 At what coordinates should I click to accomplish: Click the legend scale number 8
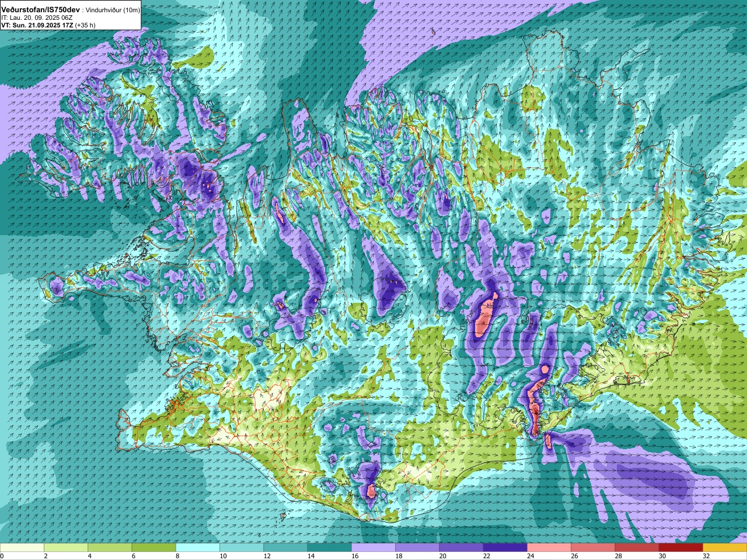pyautogui.click(x=177, y=556)
